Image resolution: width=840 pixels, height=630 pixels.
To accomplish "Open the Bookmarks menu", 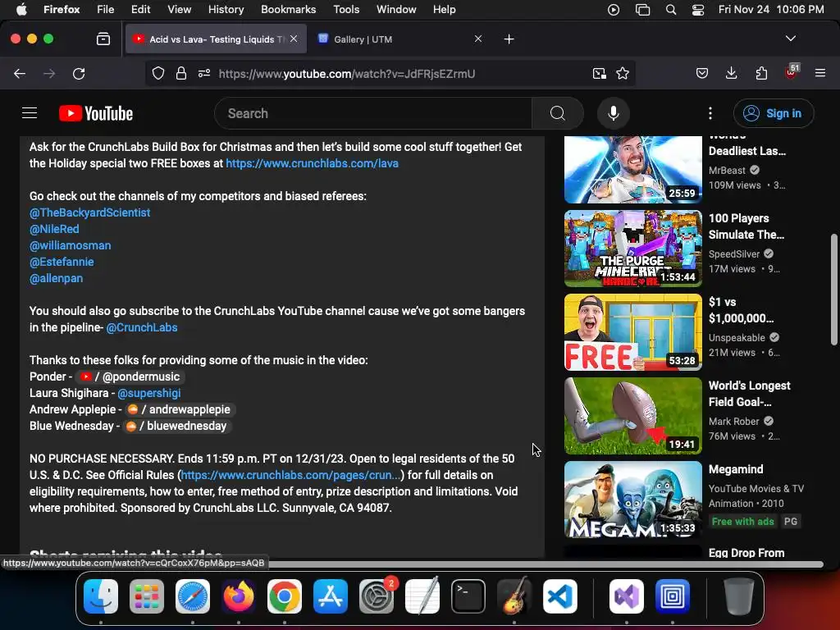I will (x=288, y=9).
